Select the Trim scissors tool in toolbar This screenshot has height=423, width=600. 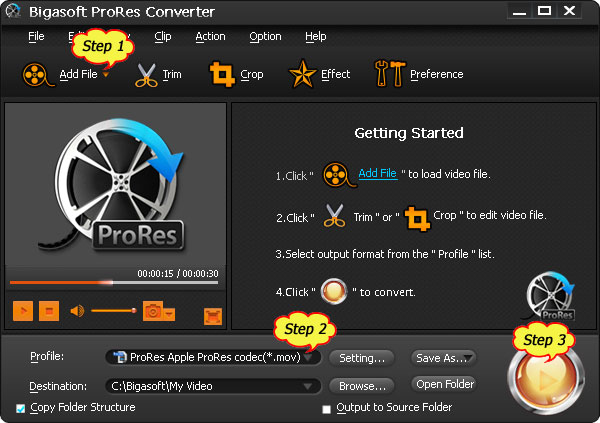click(x=146, y=75)
